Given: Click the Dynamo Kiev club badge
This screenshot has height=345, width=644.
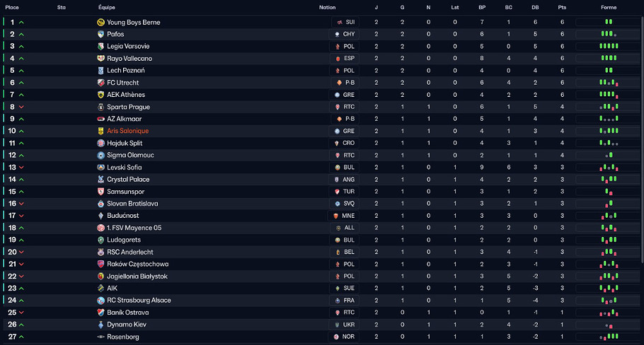Looking at the screenshot, I should click(100, 324).
